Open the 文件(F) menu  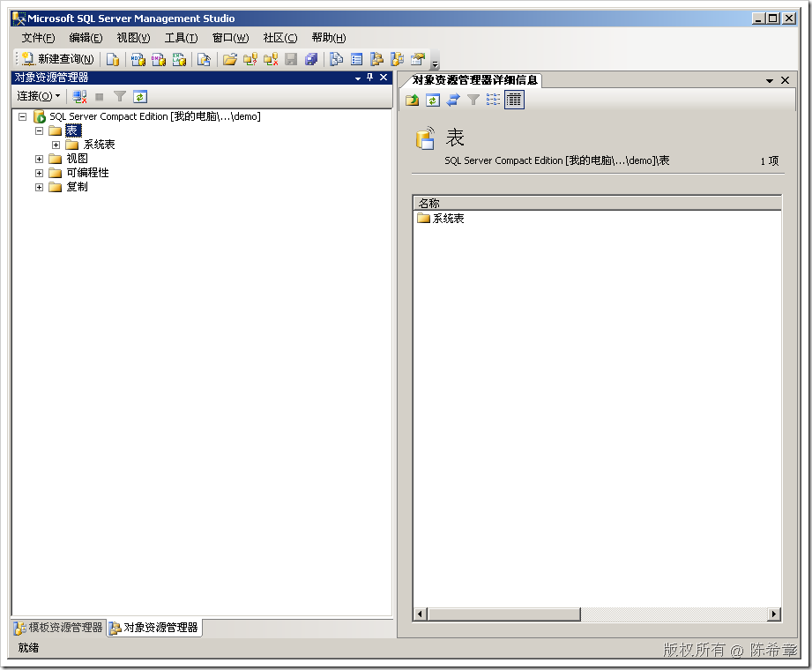pyautogui.click(x=38, y=38)
